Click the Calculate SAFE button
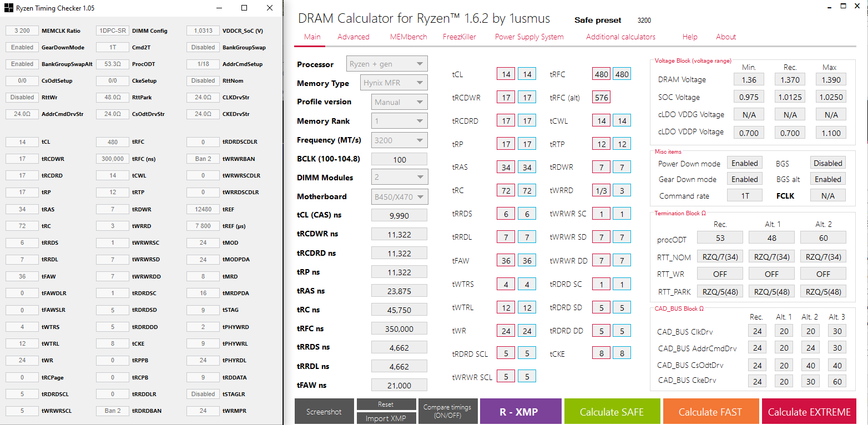 612,412
